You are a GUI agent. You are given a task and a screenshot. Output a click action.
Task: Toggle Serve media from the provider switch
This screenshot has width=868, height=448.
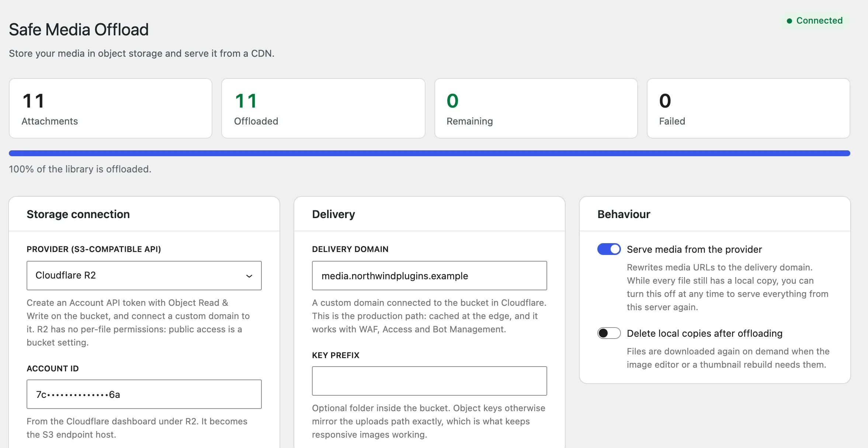click(609, 249)
